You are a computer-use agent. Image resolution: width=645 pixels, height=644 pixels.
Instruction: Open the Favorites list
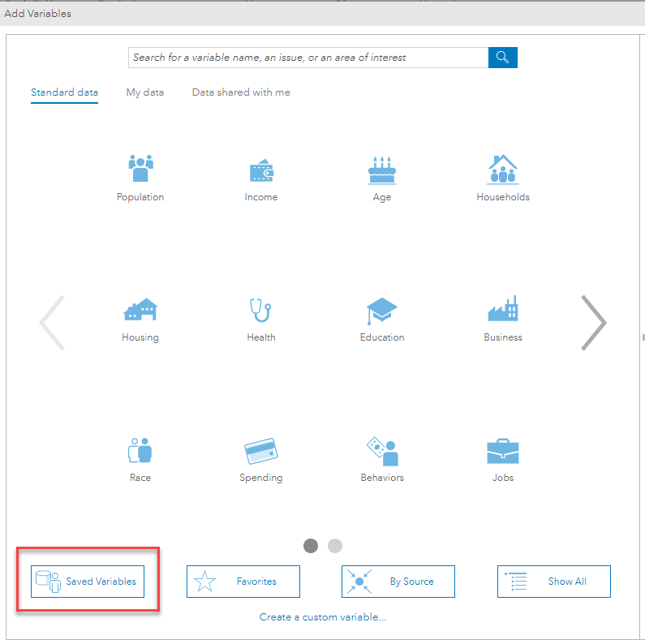pyautogui.click(x=243, y=581)
